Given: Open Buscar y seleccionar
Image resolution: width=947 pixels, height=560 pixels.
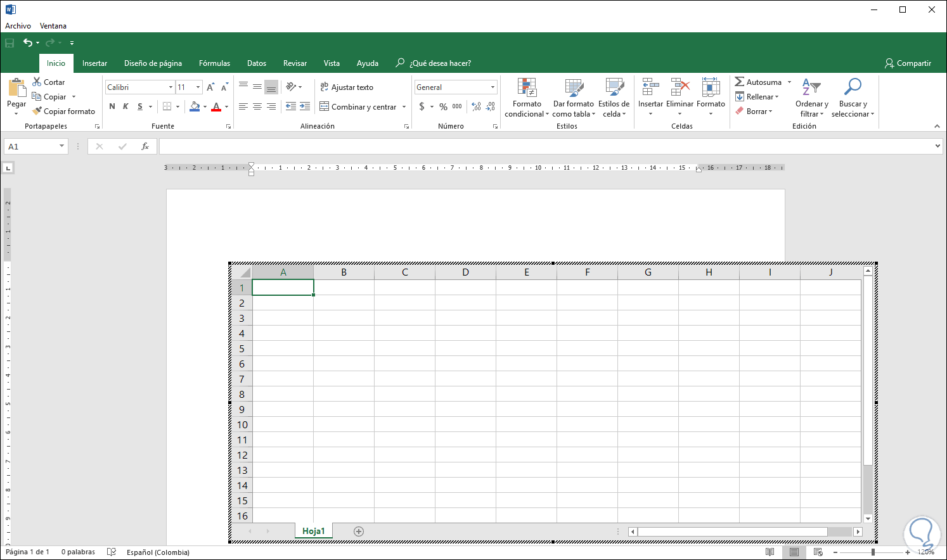Looking at the screenshot, I should point(853,98).
